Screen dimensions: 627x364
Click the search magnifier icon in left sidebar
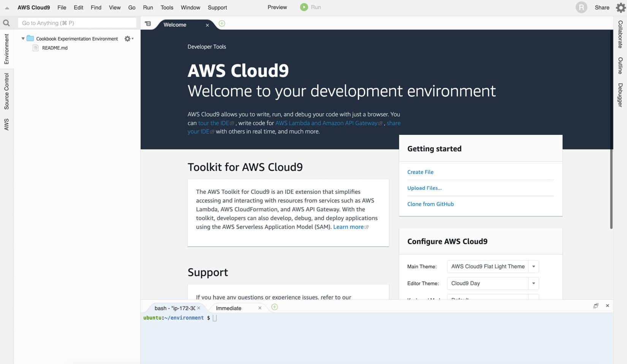(x=6, y=23)
